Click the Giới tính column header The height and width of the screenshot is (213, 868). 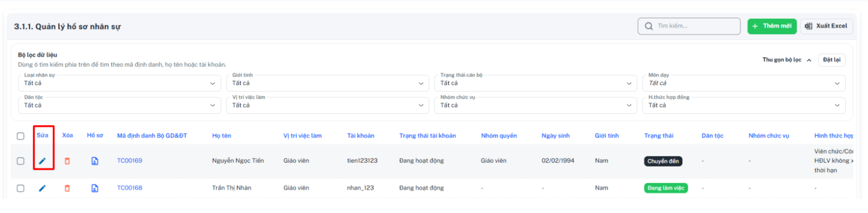(x=607, y=136)
